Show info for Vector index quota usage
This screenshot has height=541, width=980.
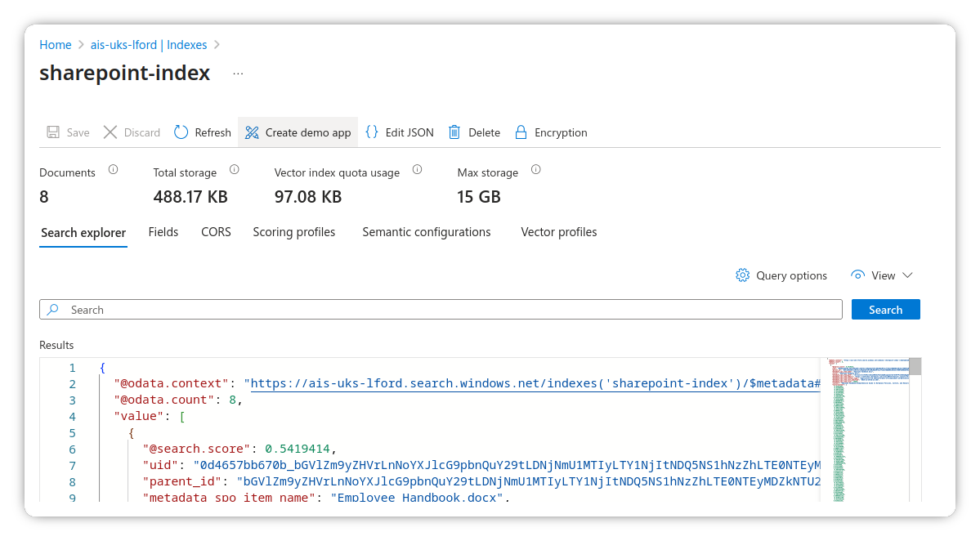(x=418, y=170)
